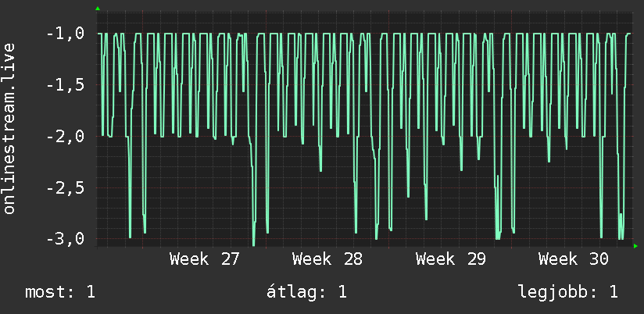Click the 'legjobb: 1' best value text
Screen dimensions: 644x314
pos(568,292)
